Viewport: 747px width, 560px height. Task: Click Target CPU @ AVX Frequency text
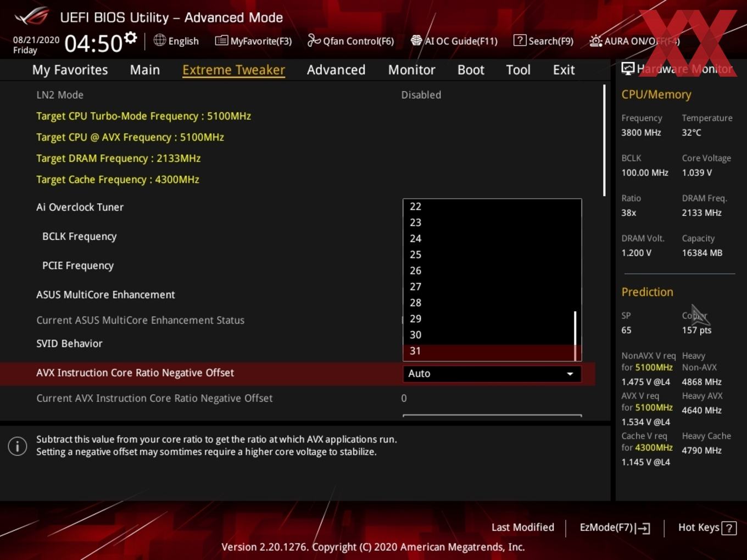pos(130,137)
